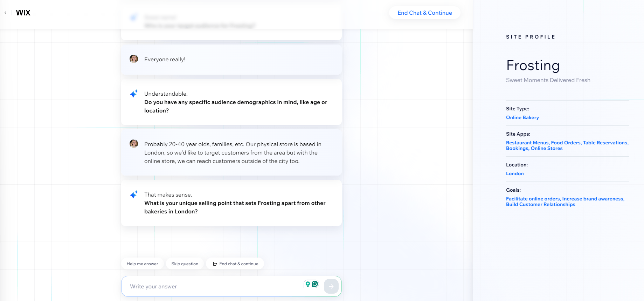
Task: Click the AI sparkle icon beside "That makes sense."
Action: 134,194
